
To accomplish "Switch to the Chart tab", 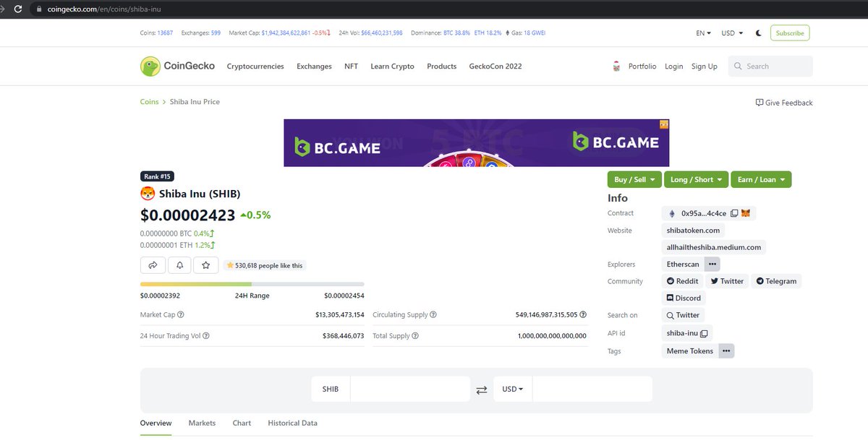I will tap(242, 423).
